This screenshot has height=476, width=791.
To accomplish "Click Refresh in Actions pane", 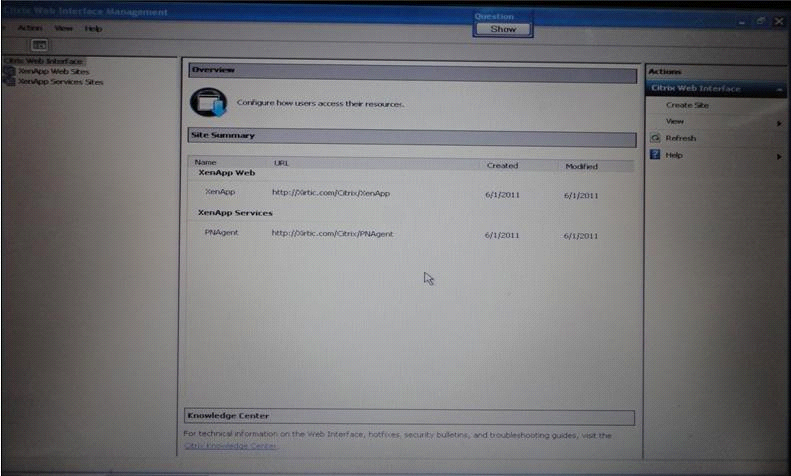I will (681, 138).
